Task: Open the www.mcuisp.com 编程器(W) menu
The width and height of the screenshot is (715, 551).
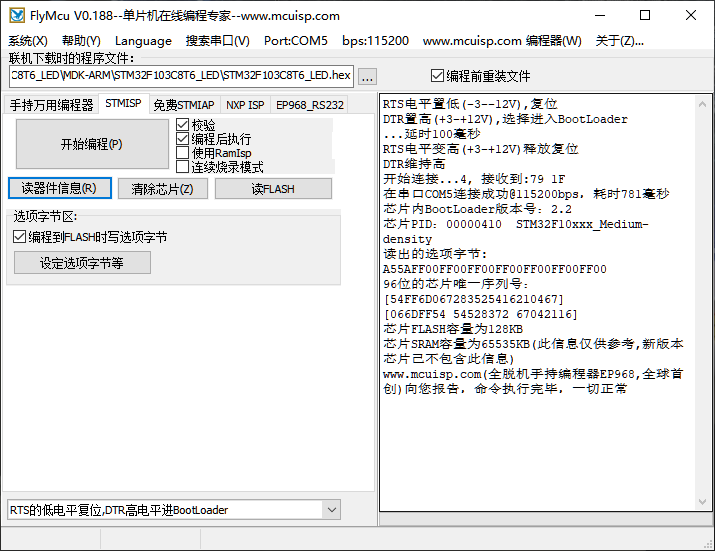Action: click(x=502, y=41)
